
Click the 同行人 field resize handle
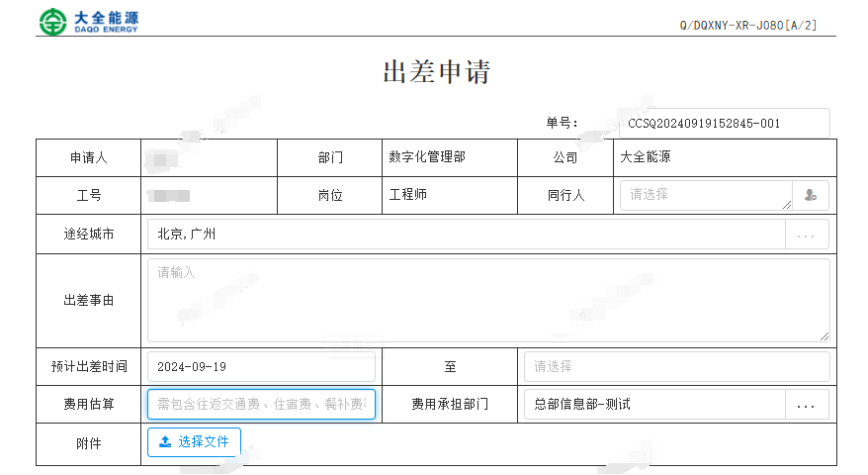point(787,205)
